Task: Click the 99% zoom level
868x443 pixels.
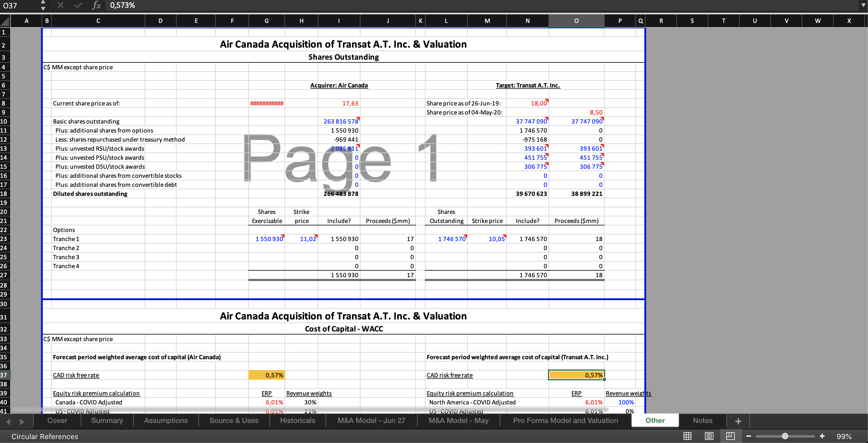Action: (x=844, y=437)
